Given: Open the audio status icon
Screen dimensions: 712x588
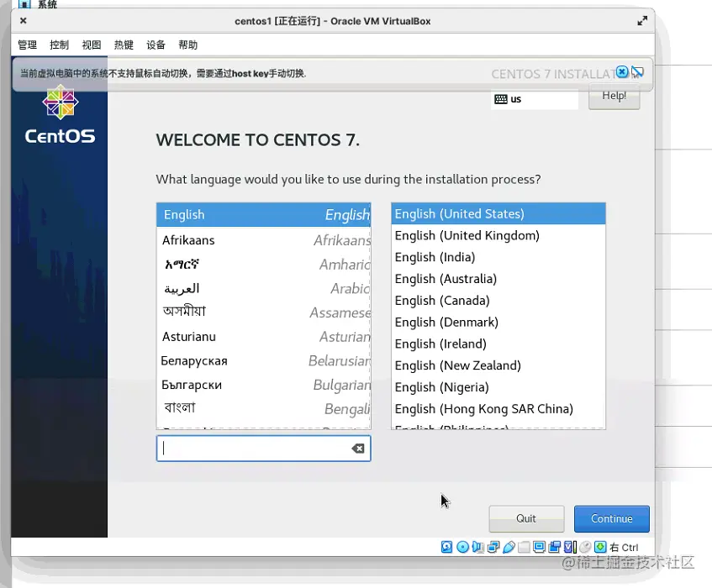Looking at the screenshot, I should point(478,547).
